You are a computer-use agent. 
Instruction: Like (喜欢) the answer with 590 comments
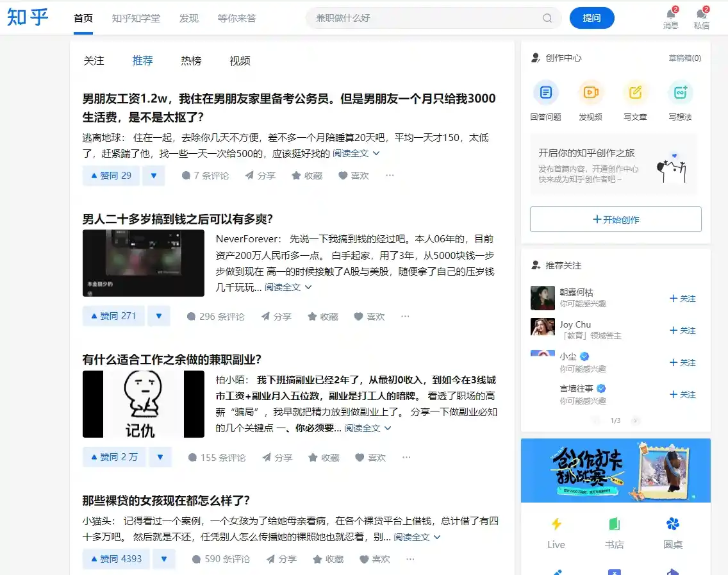pyautogui.click(x=375, y=559)
